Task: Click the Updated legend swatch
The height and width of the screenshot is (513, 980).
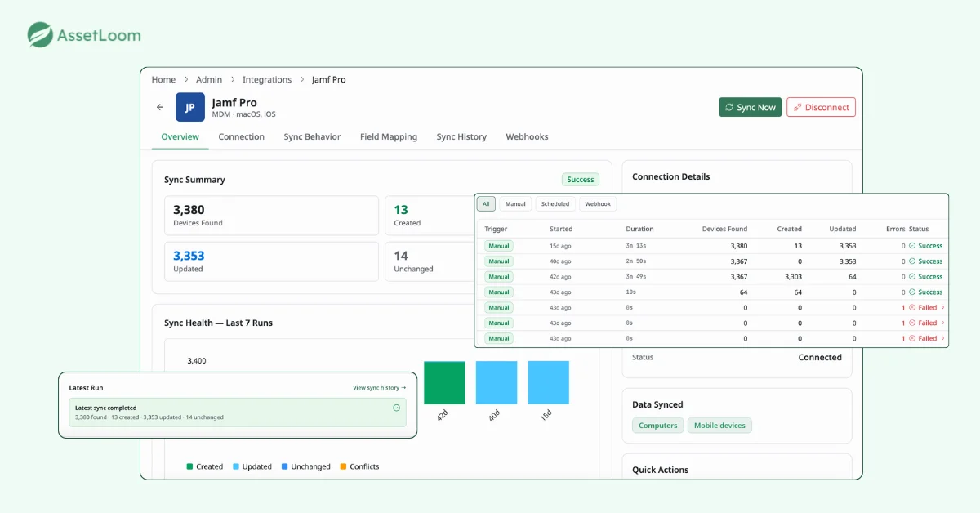Action: click(236, 466)
